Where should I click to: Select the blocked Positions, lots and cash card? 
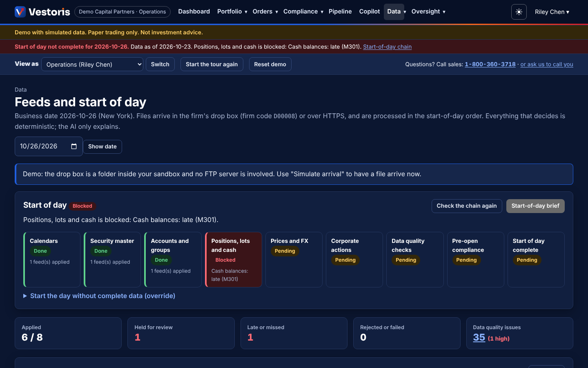(x=234, y=260)
